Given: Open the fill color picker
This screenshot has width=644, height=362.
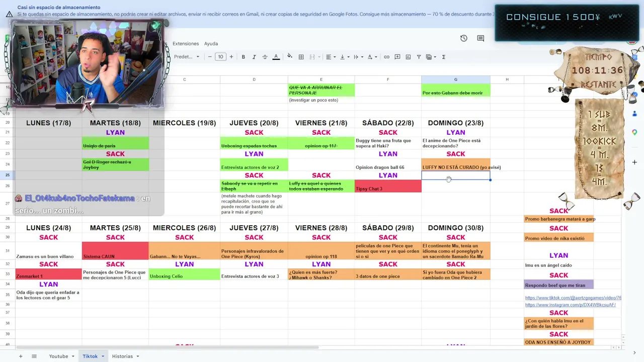Looking at the screenshot, I should pyautogui.click(x=290, y=57).
